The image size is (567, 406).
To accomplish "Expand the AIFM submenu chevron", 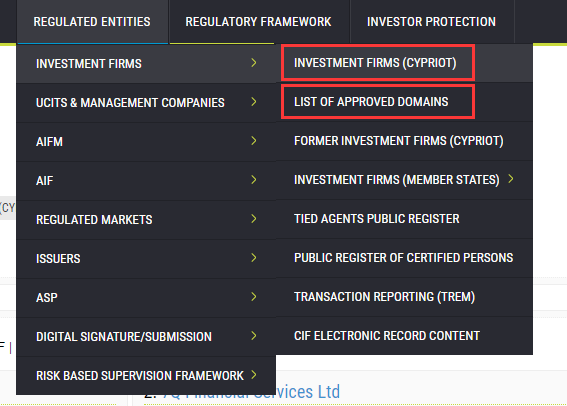I will (254, 141).
